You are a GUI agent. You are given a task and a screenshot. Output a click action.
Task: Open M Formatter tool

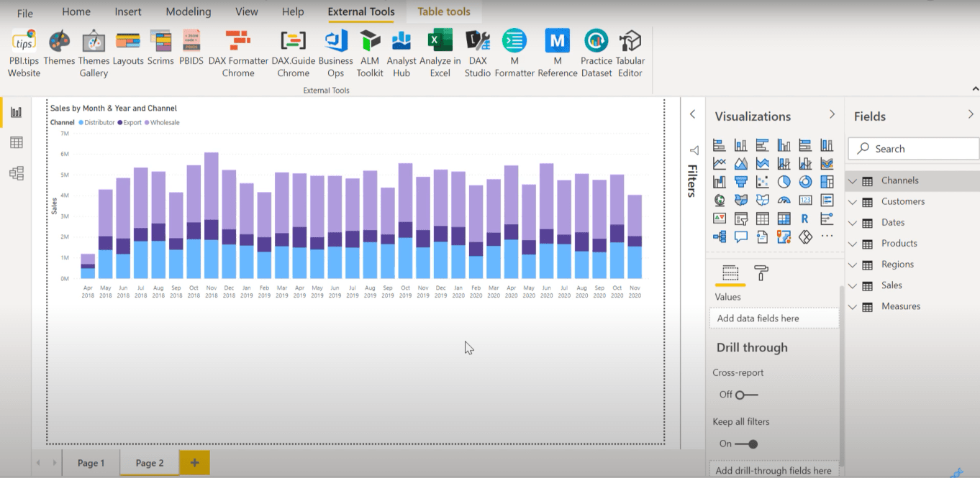[x=514, y=53]
